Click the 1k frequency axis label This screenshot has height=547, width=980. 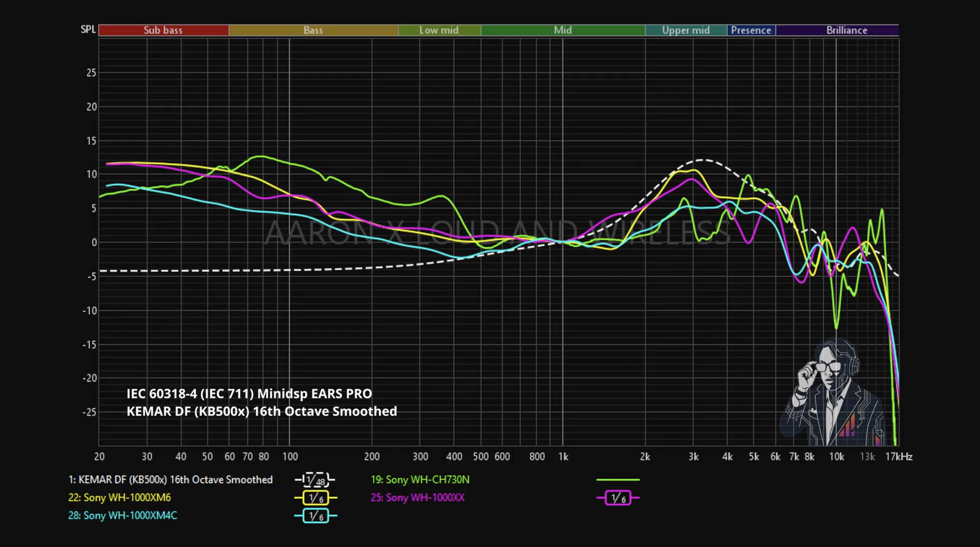pos(563,456)
